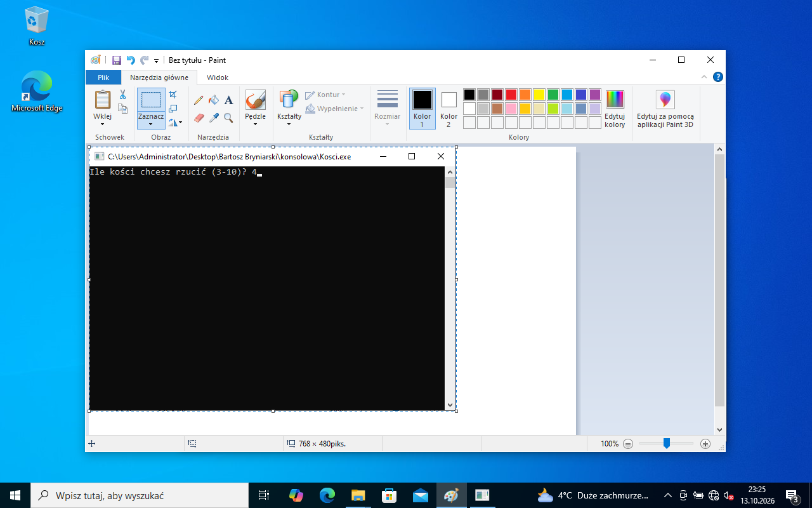This screenshot has height=508, width=812.
Task: Choose the yellow color swatch in palette
Action: 539,95
